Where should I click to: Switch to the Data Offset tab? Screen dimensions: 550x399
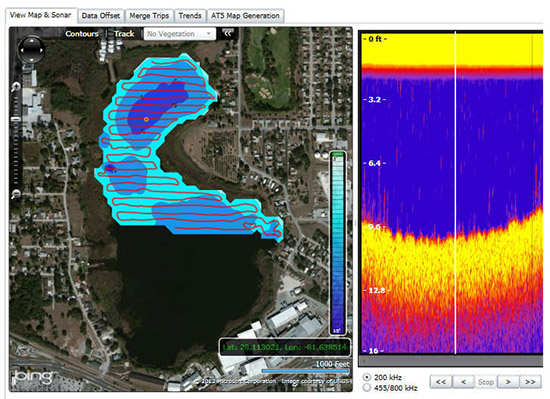(x=101, y=16)
